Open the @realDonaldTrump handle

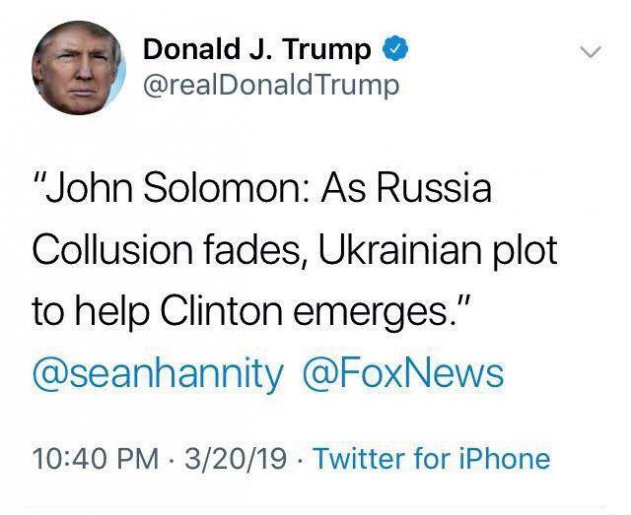pos(271,85)
